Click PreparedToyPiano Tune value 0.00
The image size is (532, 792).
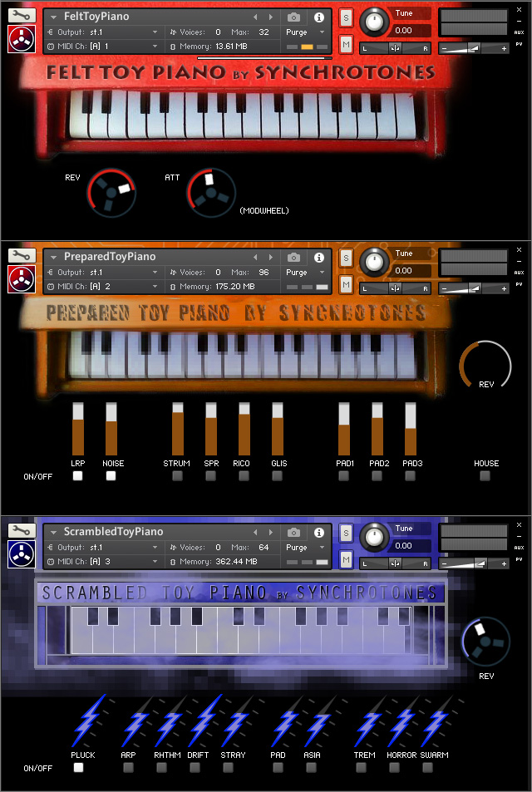[x=404, y=271]
